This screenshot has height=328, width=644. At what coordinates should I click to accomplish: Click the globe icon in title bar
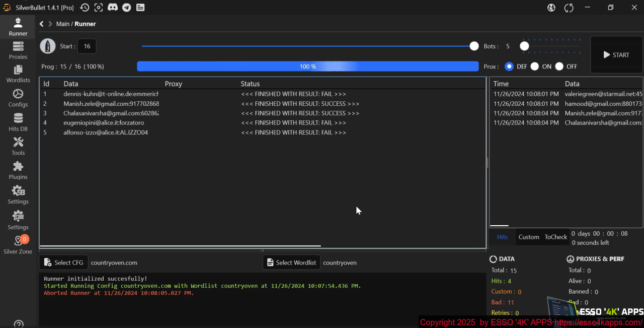click(551, 8)
